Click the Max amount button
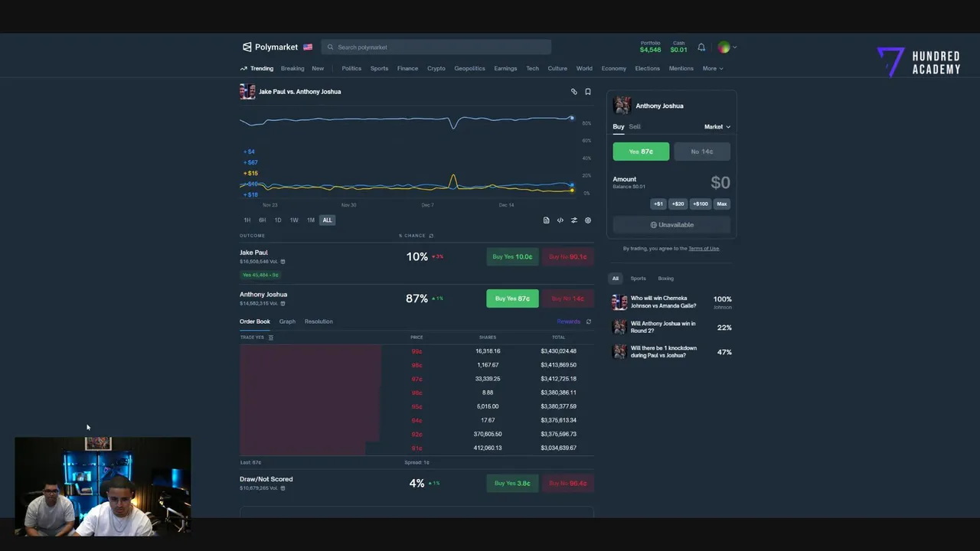This screenshot has width=980, height=551. click(722, 204)
